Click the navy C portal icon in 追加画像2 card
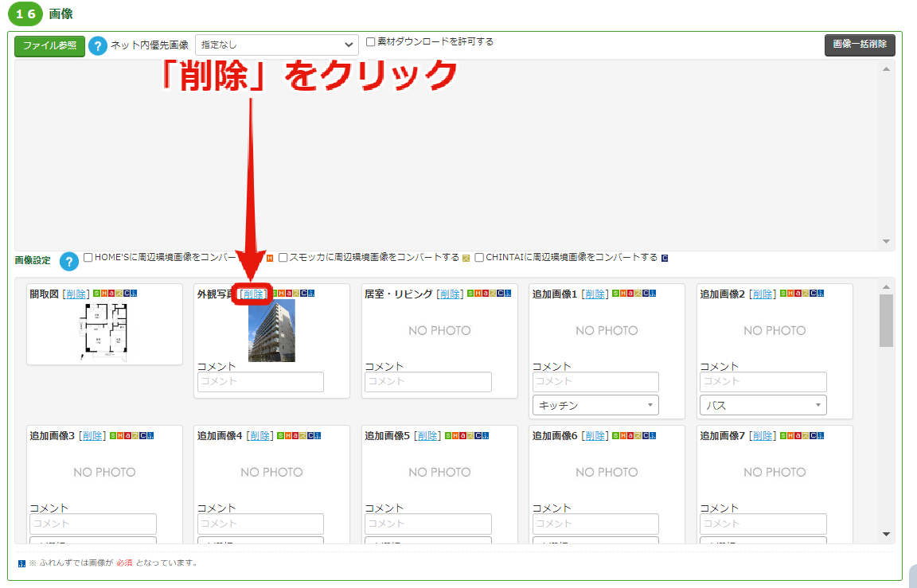This screenshot has width=917, height=588. point(813,294)
